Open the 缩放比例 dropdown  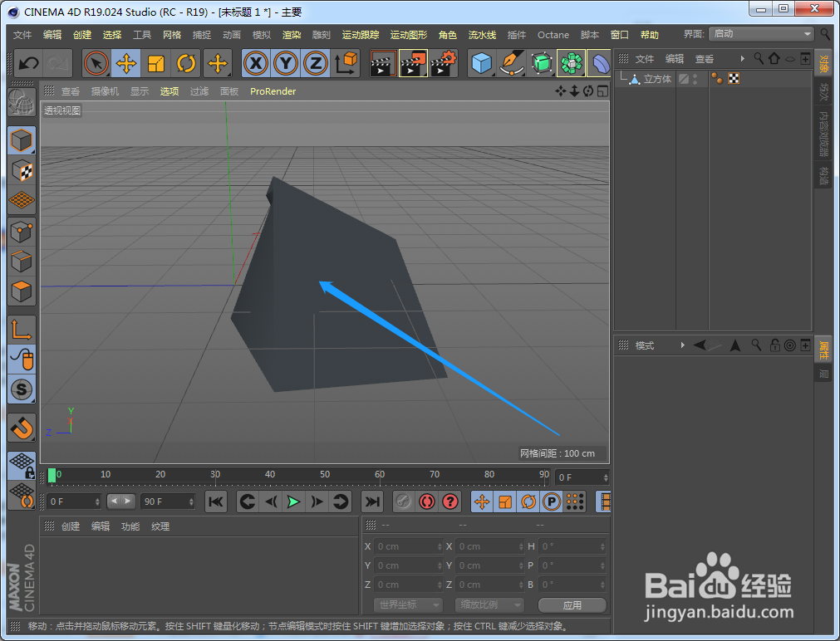click(489, 604)
